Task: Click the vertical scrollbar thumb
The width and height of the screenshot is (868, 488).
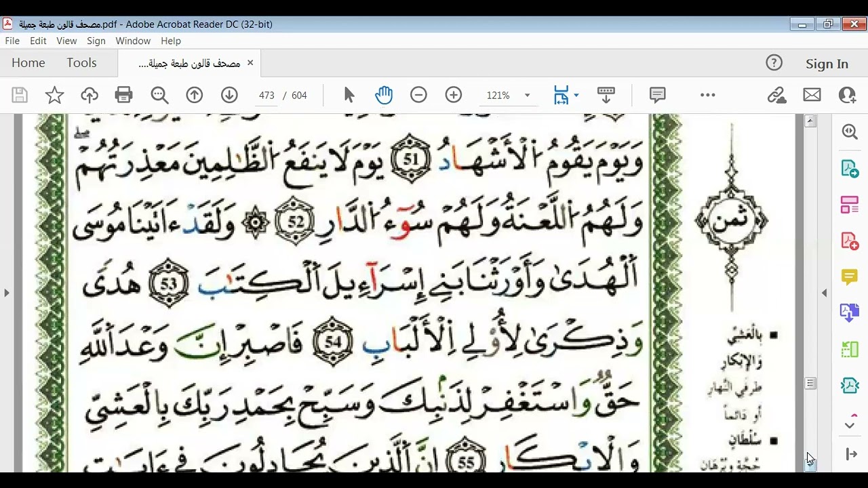Action: [x=810, y=384]
